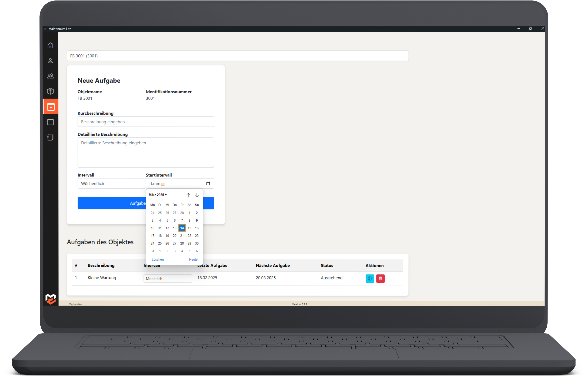Click Heute in the date picker
Image resolution: width=588 pixels, height=377 pixels.
pos(193,259)
